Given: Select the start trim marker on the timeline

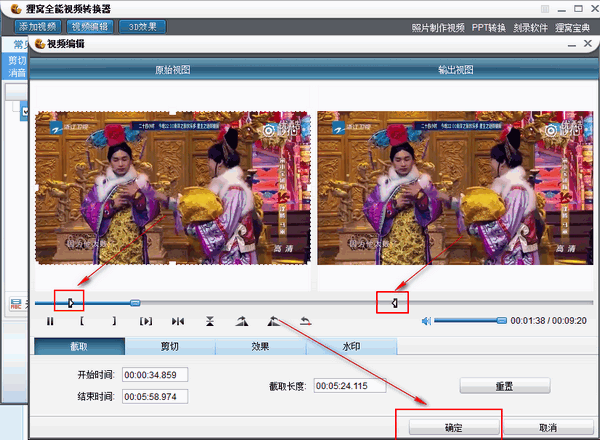Looking at the screenshot, I should 71,303.
